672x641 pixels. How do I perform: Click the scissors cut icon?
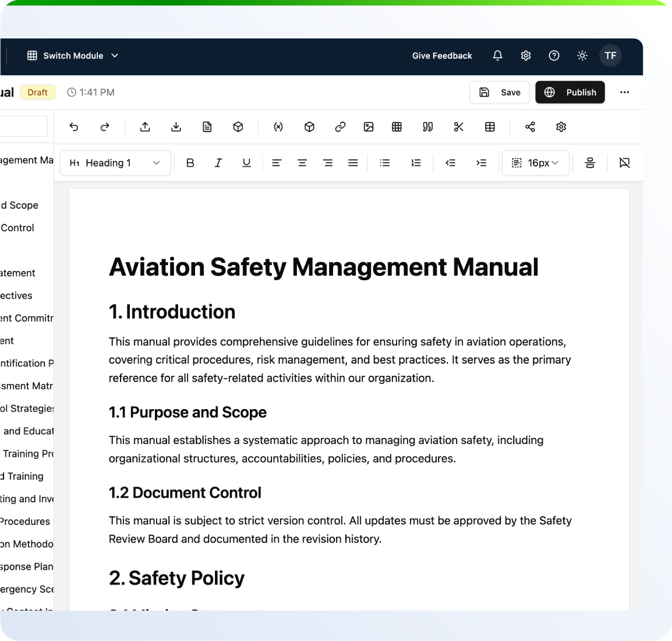pos(459,127)
